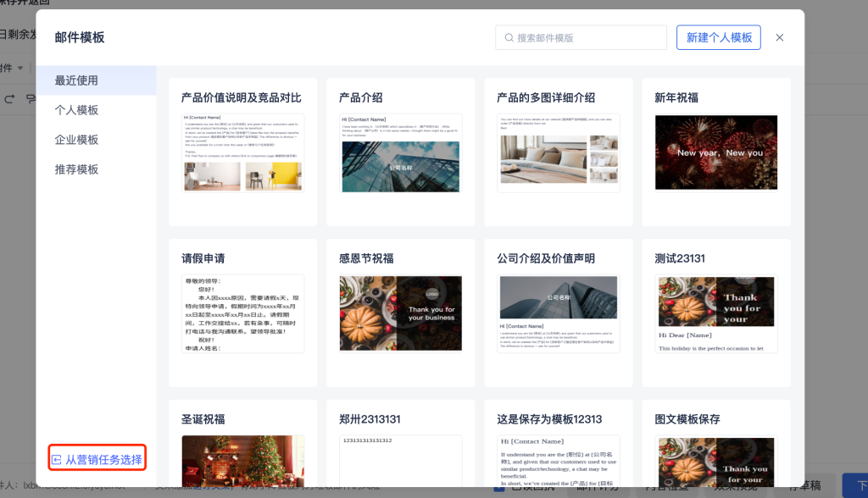Select the 新年祝福 fireworks thumbnail
The image size is (868, 498).
coord(716,152)
